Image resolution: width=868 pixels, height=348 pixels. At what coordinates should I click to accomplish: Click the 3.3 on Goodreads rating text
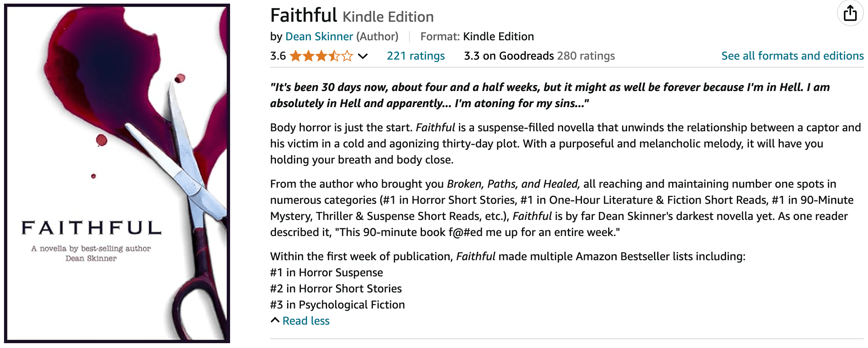pyautogui.click(x=509, y=56)
